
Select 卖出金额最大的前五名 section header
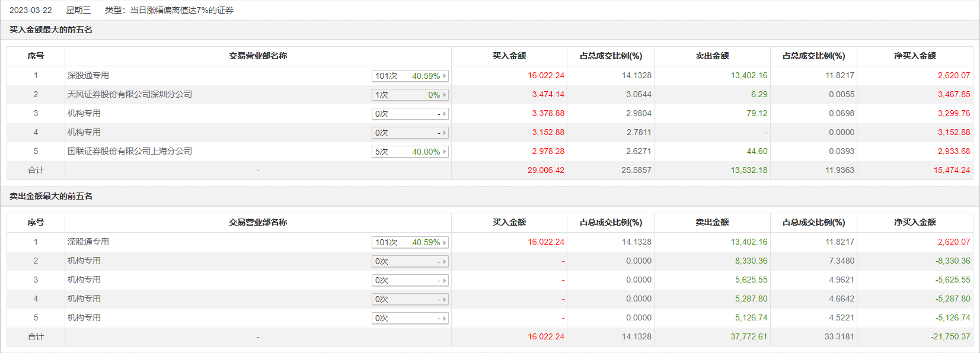[51, 196]
